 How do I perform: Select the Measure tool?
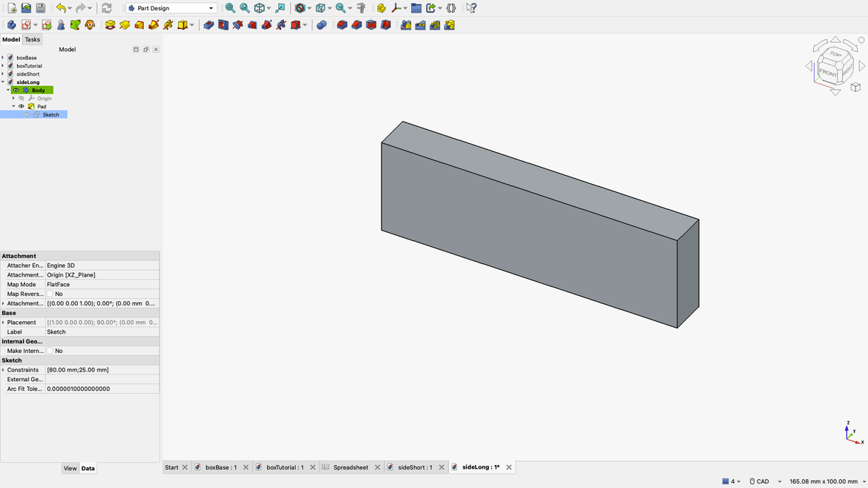(x=361, y=7)
